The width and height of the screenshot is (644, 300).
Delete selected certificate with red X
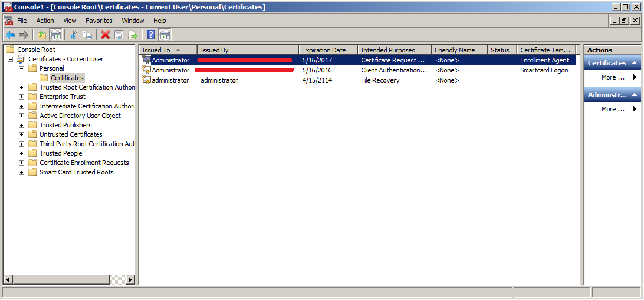(105, 35)
